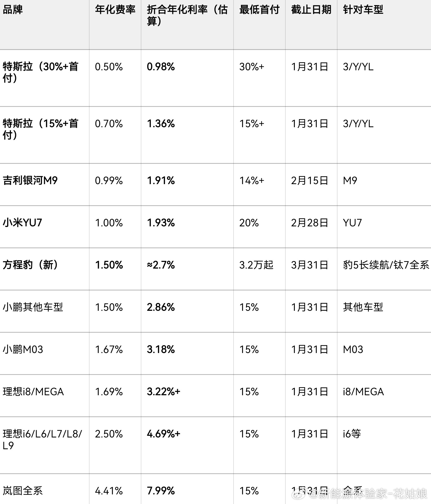Select the 特斯拉（15%+首付）row label
This screenshot has height=504, width=431.
point(40,129)
